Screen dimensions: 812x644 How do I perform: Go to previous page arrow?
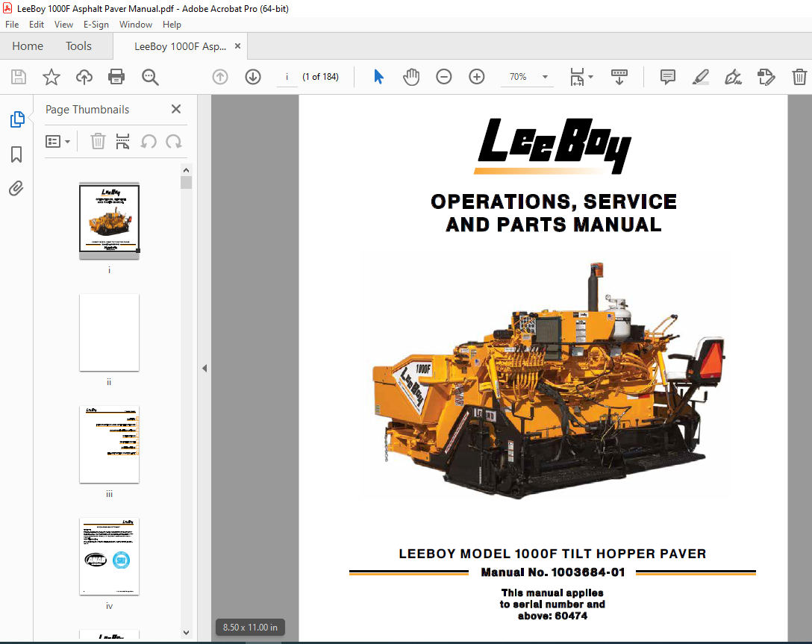coord(220,77)
